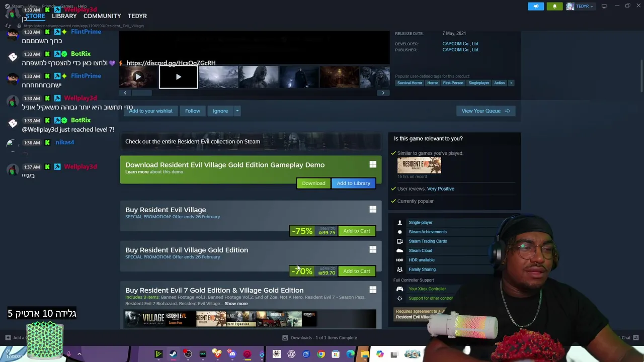Viewport: 644px width, 362px height.
Task: Play the first trailer thumbnail
Action: click(138, 77)
